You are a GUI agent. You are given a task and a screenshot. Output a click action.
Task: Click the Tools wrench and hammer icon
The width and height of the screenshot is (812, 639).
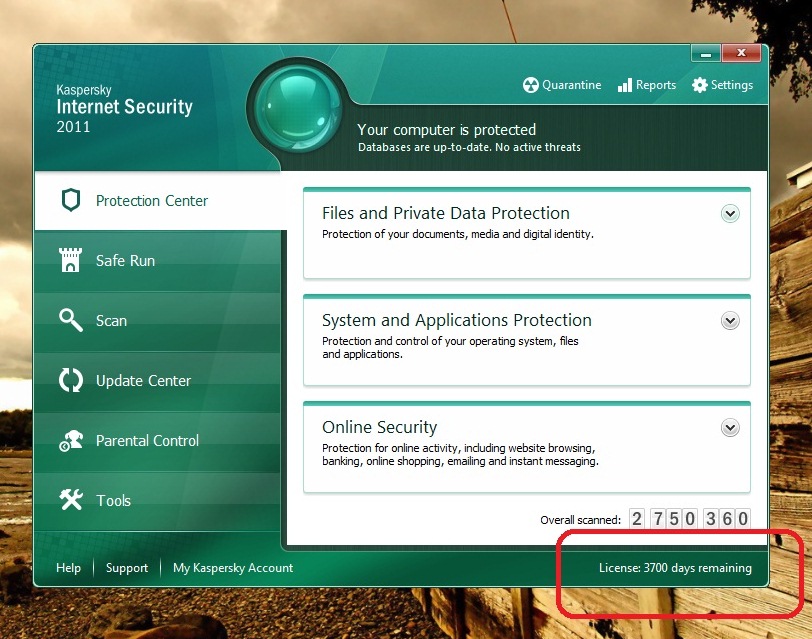pos(71,500)
